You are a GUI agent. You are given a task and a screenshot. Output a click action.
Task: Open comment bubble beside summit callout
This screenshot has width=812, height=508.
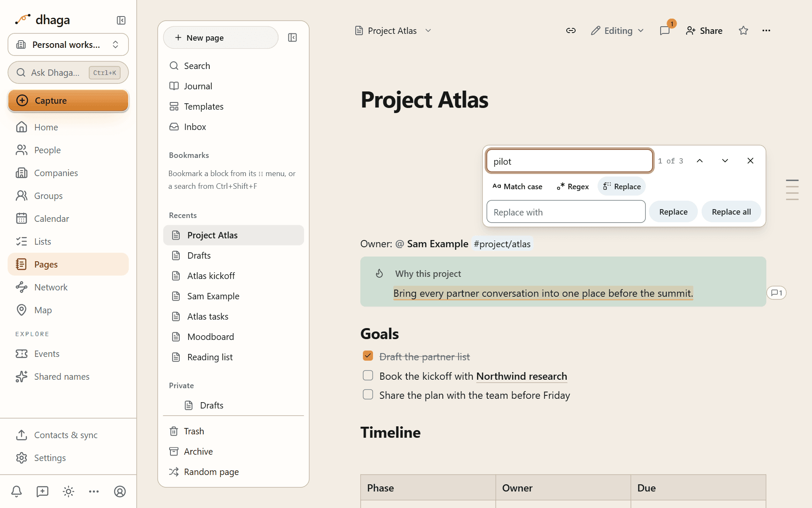click(x=776, y=293)
